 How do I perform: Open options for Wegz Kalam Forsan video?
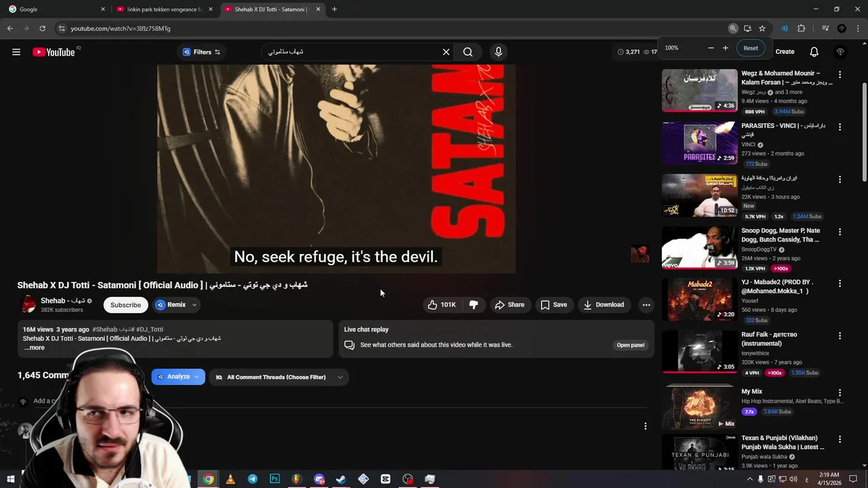tap(840, 75)
